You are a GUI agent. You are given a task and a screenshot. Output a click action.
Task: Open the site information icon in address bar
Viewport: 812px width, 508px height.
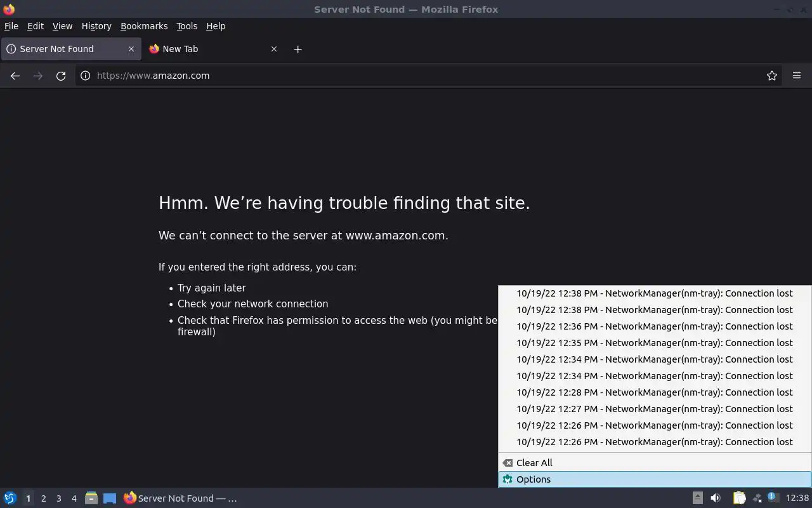(x=86, y=76)
